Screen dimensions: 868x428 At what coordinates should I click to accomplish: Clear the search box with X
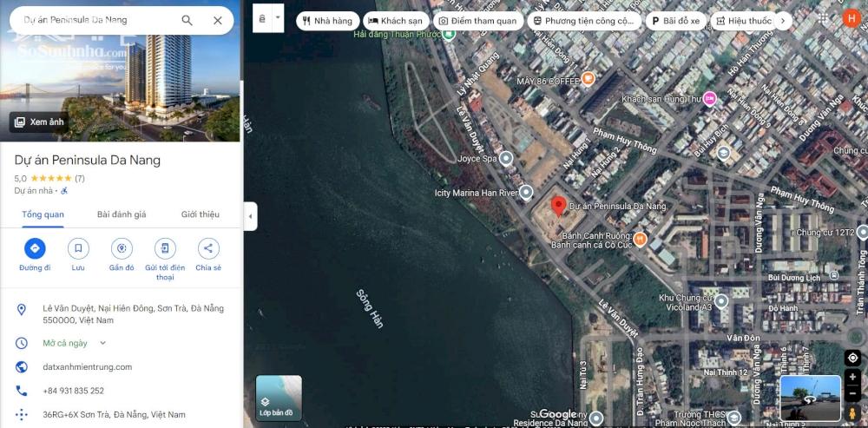[218, 21]
